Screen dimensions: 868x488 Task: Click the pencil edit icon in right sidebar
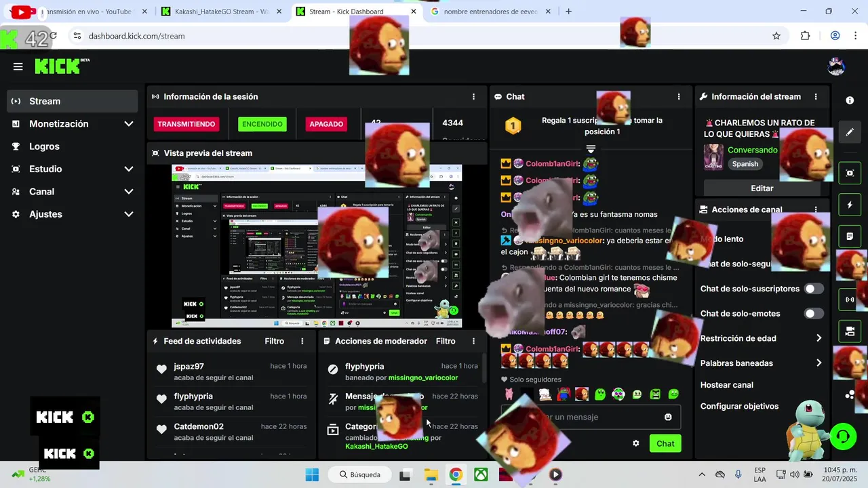(850, 132)
